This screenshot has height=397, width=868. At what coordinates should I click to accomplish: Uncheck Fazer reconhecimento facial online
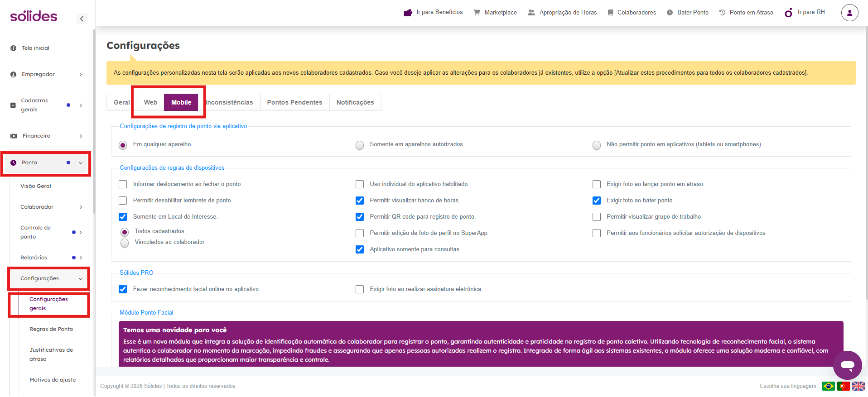coord(123,289)
